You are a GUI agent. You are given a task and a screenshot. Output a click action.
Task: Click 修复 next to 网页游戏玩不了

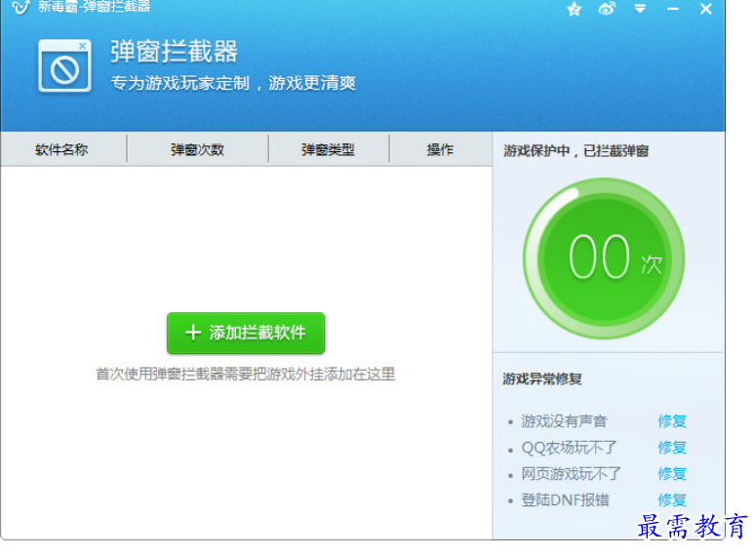[672, 474]
